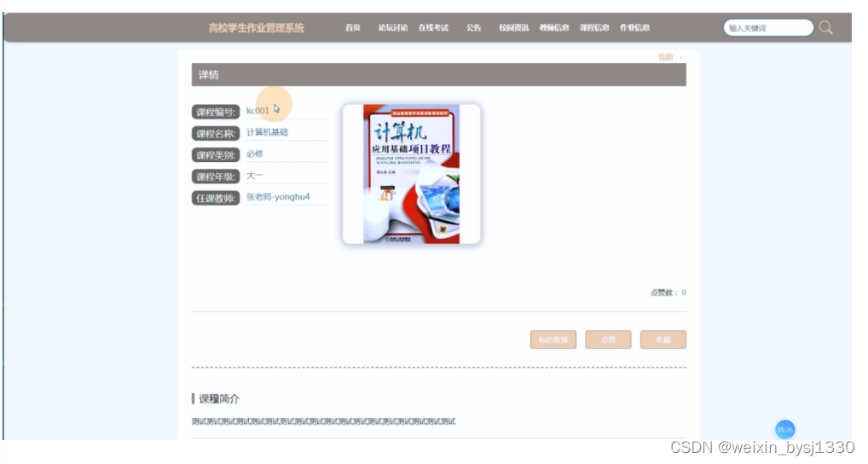Click the 高校学生作业管理系统 site title

coord(257,28)
